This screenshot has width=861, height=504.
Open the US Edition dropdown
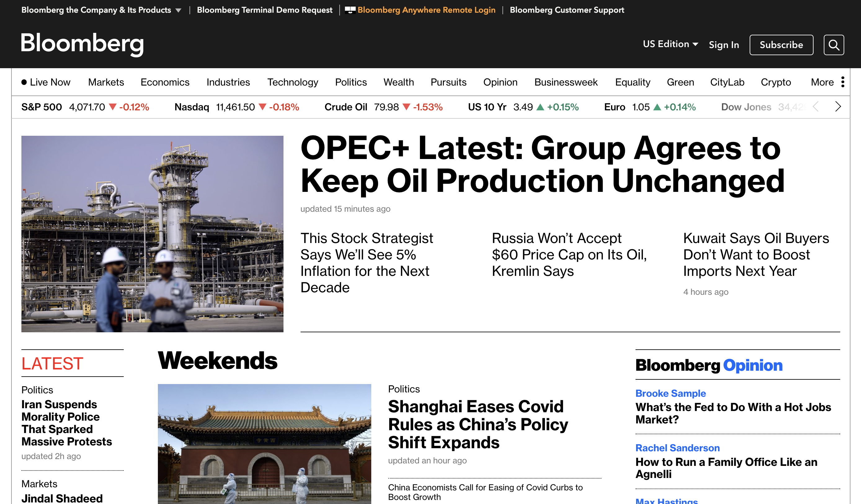point(670,44)
